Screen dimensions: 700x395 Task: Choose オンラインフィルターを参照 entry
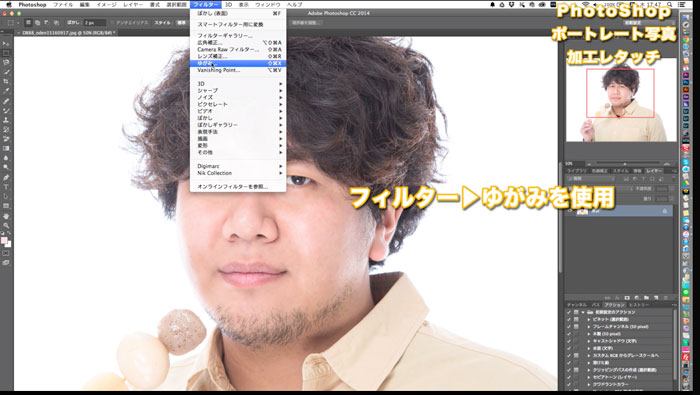[238, 187]
